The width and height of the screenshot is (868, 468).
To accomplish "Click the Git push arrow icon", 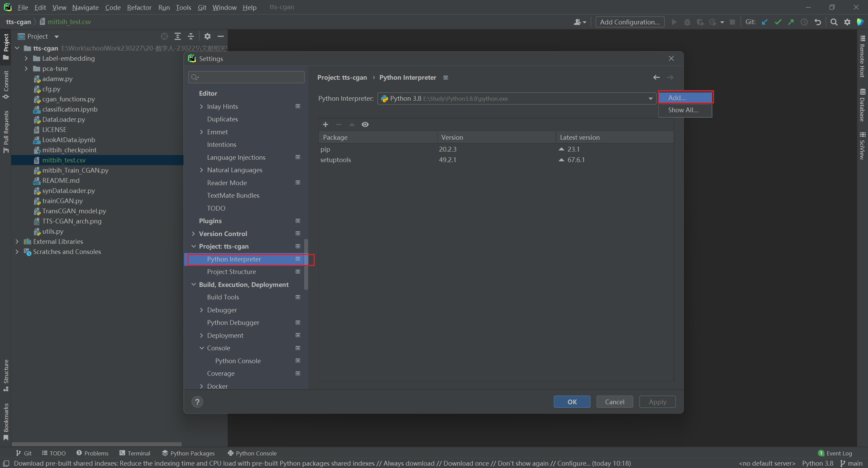I will click(791, 22).
